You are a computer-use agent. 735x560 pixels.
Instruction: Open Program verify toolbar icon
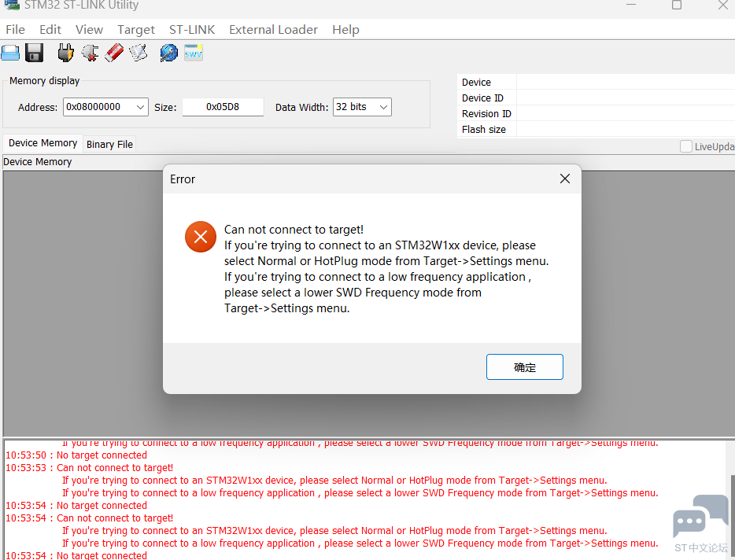139,53
